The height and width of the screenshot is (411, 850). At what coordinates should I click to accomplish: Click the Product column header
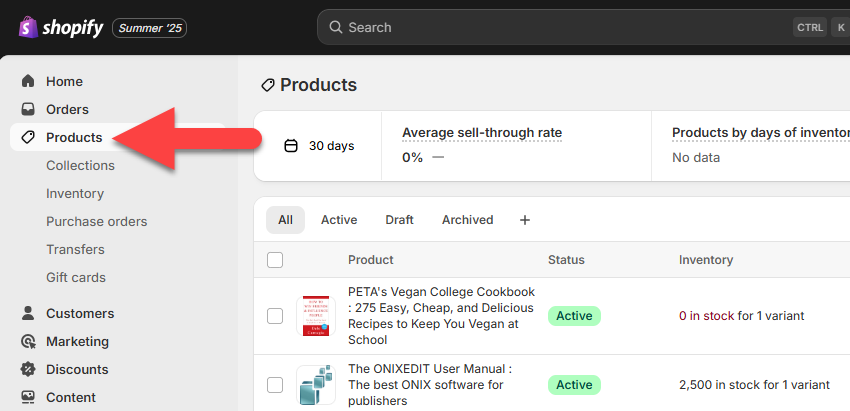(x=371, y=260)
